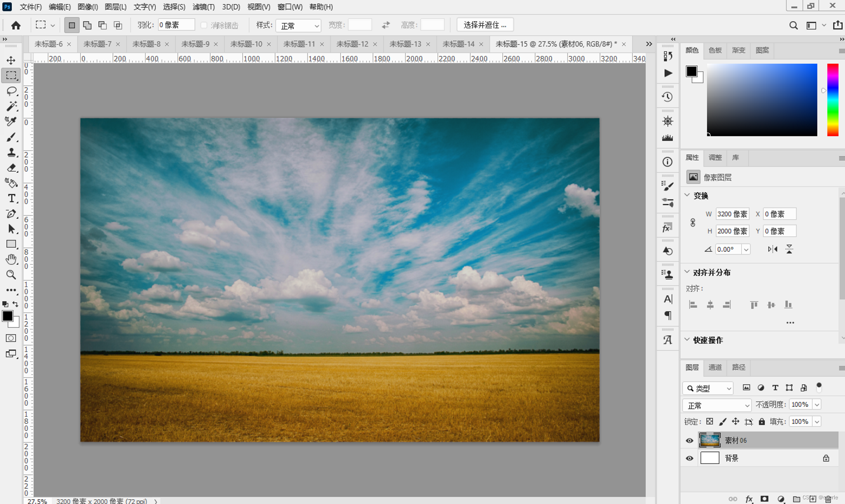
Task: Toggle lock all for layer
Action: pos(761,421)
